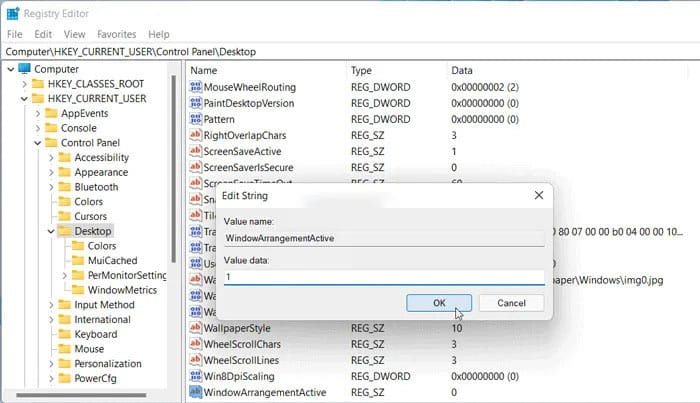This screenshot has width=700, height=403.
Task: Click the Value data text field
Action: [x=384, y=276]
